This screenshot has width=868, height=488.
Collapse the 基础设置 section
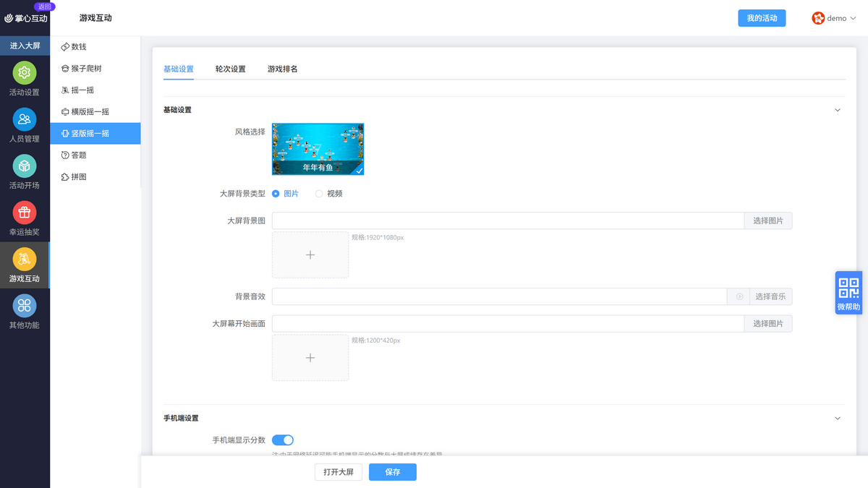tap(838, 110)
